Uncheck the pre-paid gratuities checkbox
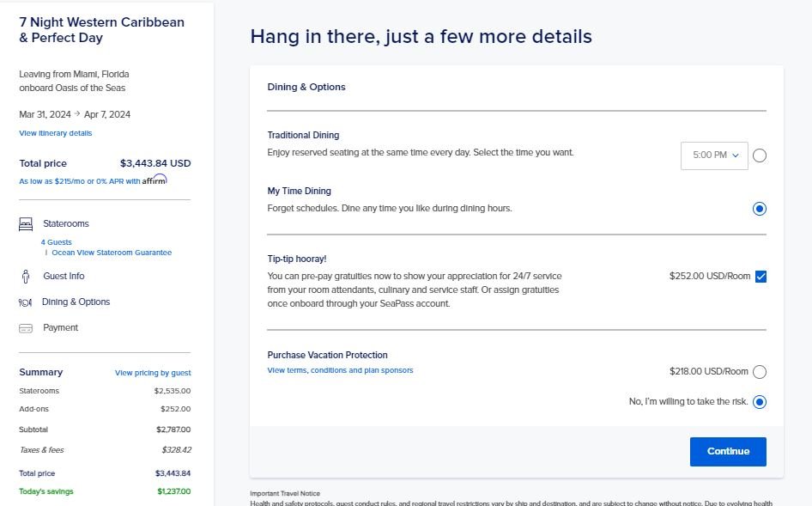This screenshot has height=506, width=812. click(x=760, y=277)
